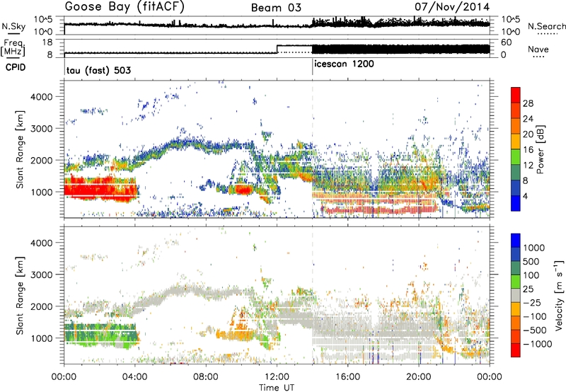This screenshot has height=392, width=566.
Task: Select the "icescan 1200" CPID entry
Action: coord(344,64)
